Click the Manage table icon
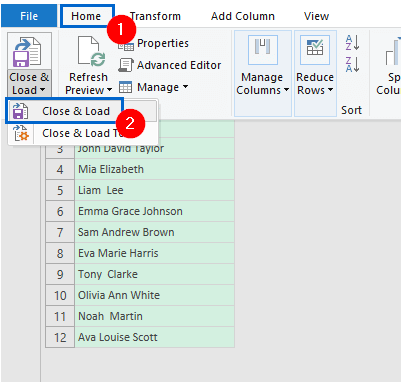The image size is (401, 382). 126,87
